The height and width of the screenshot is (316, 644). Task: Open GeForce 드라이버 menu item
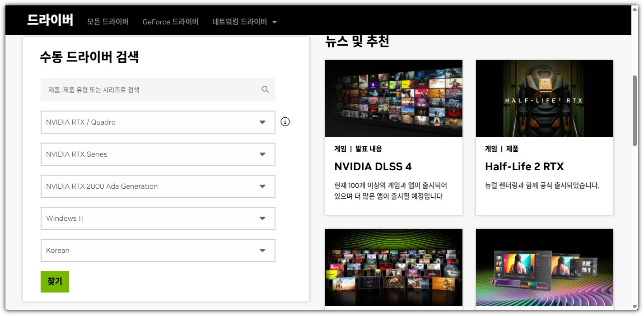coord(170,22)
